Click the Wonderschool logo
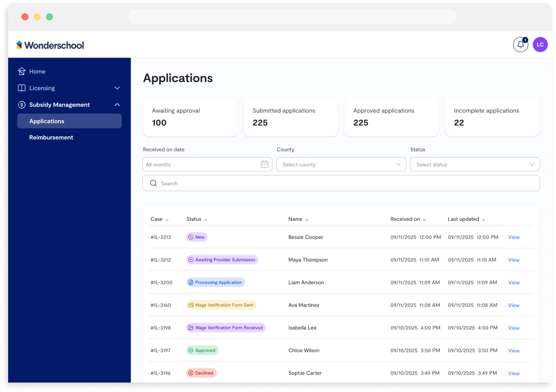 50,45
